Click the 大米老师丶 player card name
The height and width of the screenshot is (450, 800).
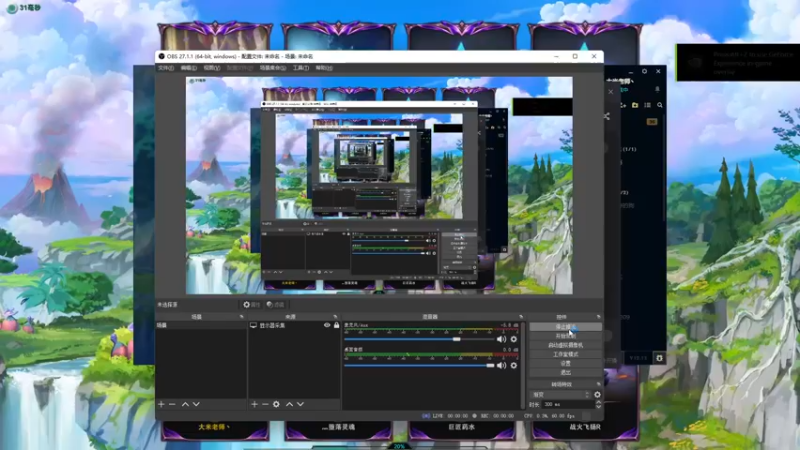click(x=214, y=427)
